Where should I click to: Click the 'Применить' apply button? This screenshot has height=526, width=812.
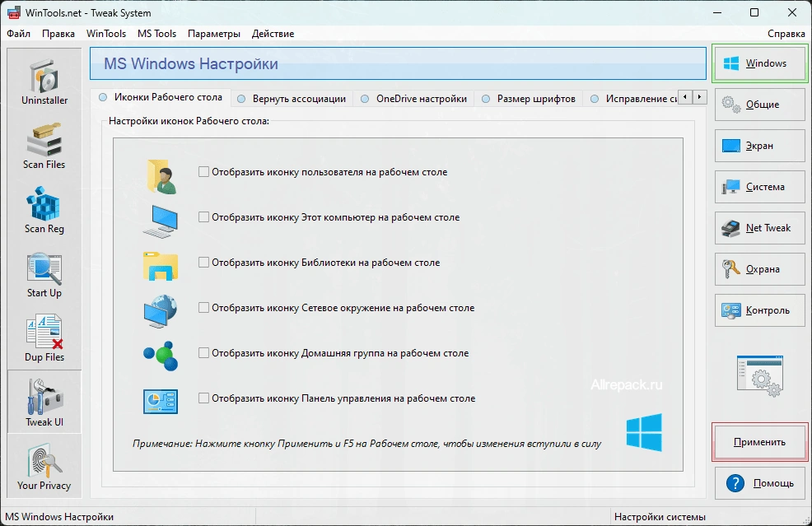759,442
